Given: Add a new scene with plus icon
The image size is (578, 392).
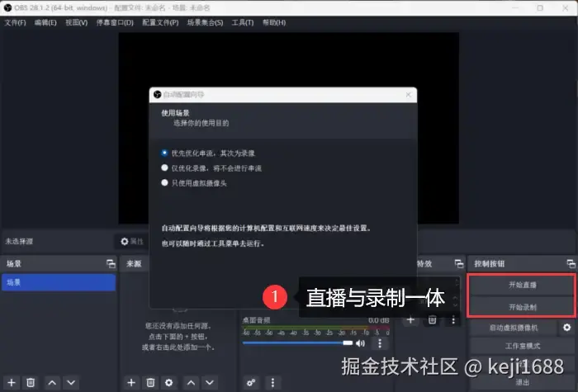Looking at the screenshot, I should coord(12,382).
